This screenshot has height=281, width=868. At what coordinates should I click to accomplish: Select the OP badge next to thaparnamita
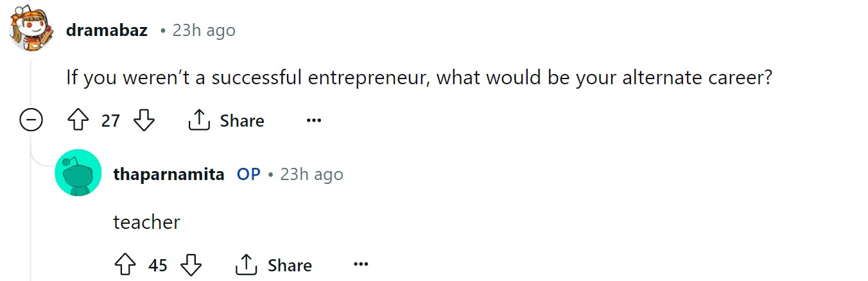click(x=248, y=174)
